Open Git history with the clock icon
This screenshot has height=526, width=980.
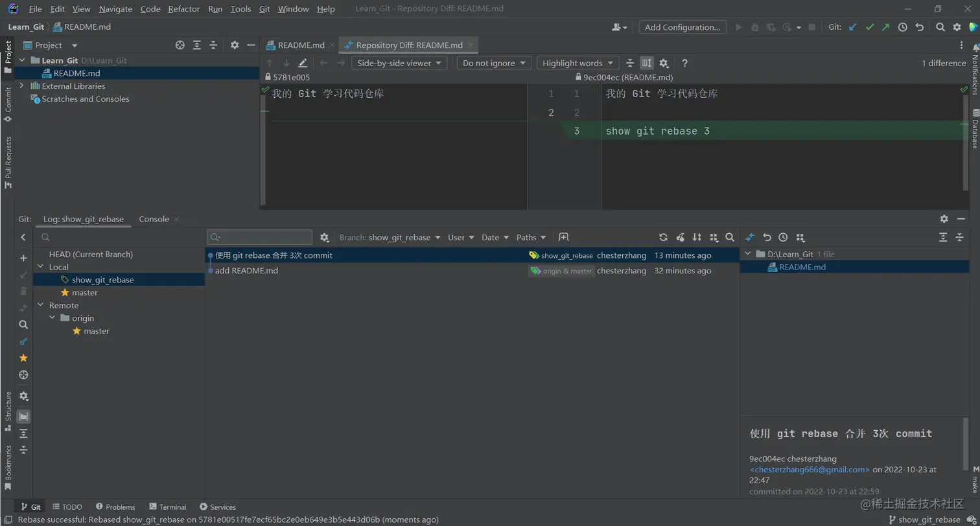click(903, 27)
